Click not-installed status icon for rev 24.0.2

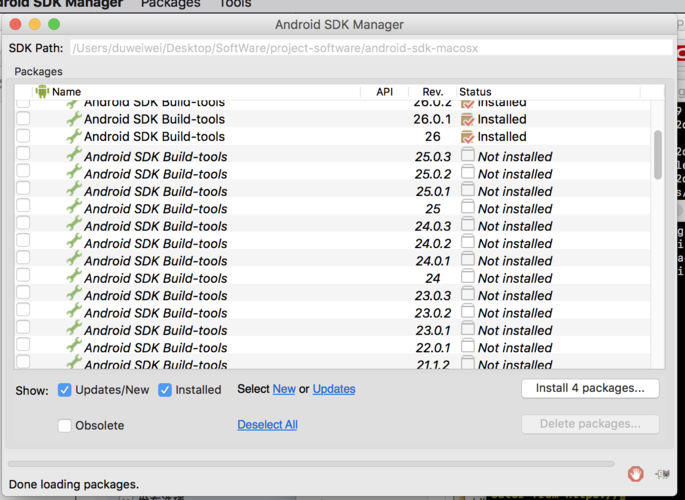click(468, 242)
